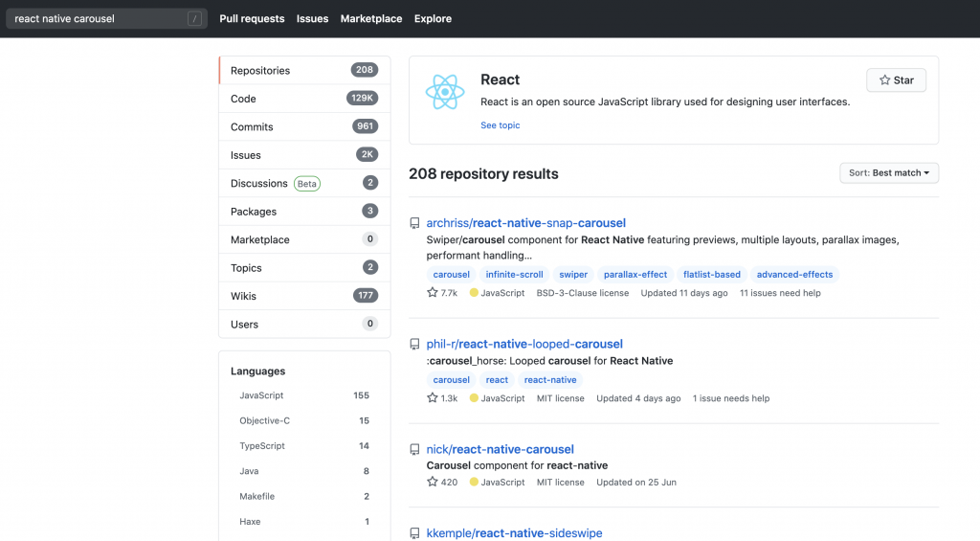The image size is (980, 541).
Task: Open Issues in the top navigation
Action: pyautogui.click(x=312, y=19)
